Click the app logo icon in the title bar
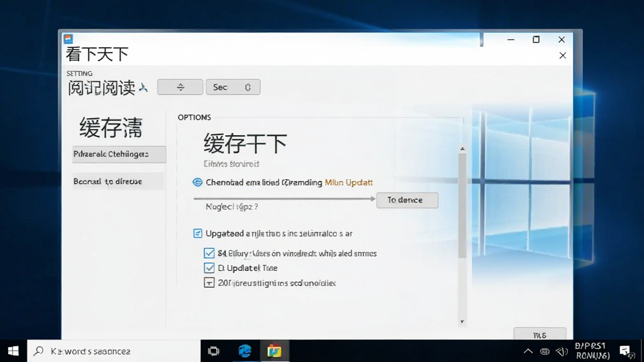644x362 pixels. point(68,39)
